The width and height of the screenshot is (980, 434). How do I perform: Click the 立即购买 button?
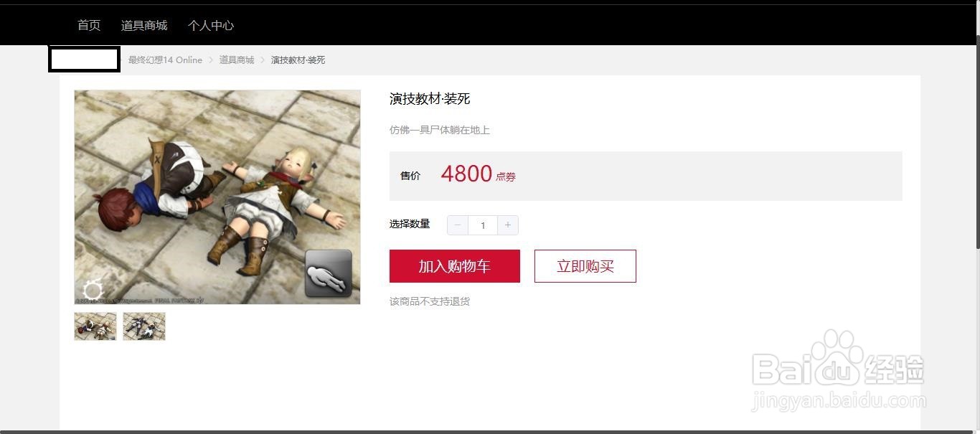585,266
